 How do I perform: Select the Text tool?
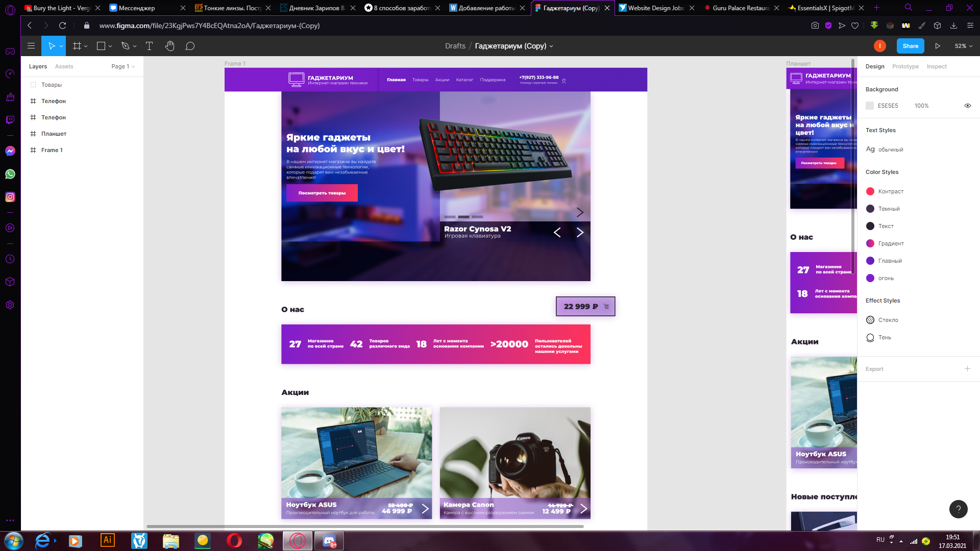[150, 46]
